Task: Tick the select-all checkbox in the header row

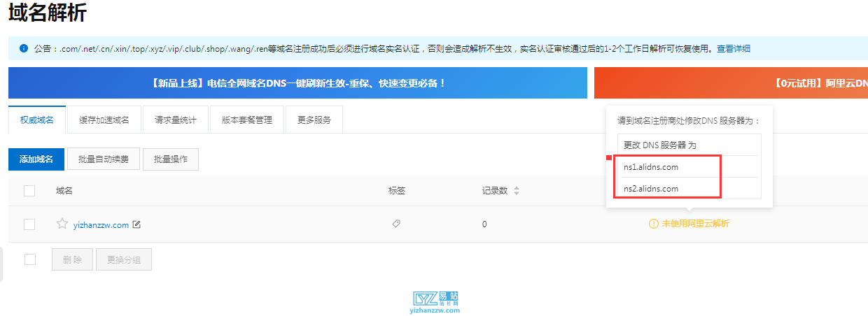Action: (29, 190)
